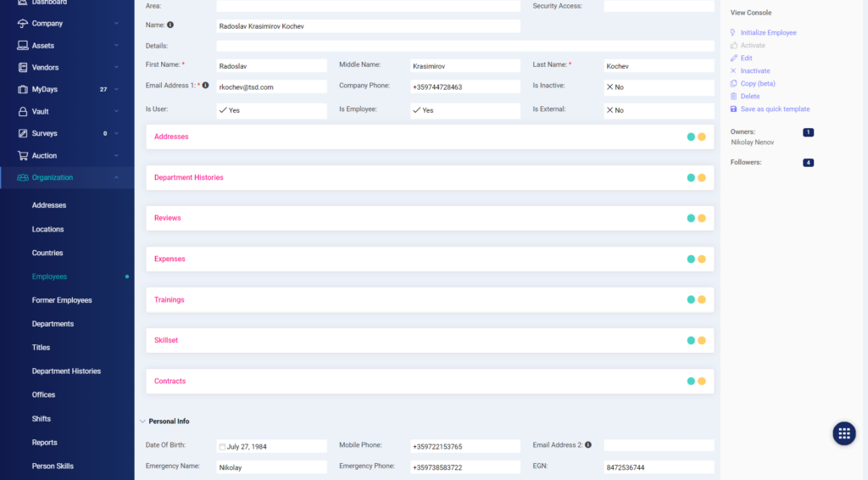Toggle the Is Inactive No value
This screenshot has width=868, height=480.
(x=609, y=87)
